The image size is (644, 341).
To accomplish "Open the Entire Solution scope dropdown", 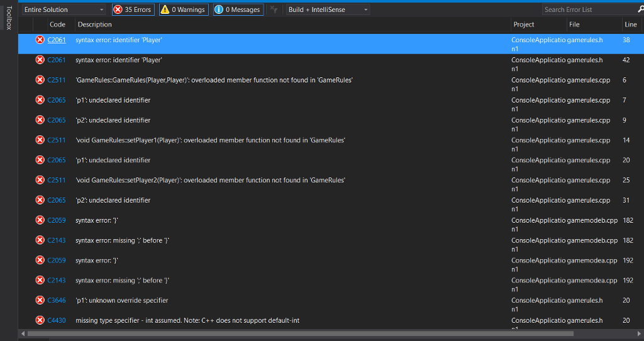I will [x=64, y=9].
